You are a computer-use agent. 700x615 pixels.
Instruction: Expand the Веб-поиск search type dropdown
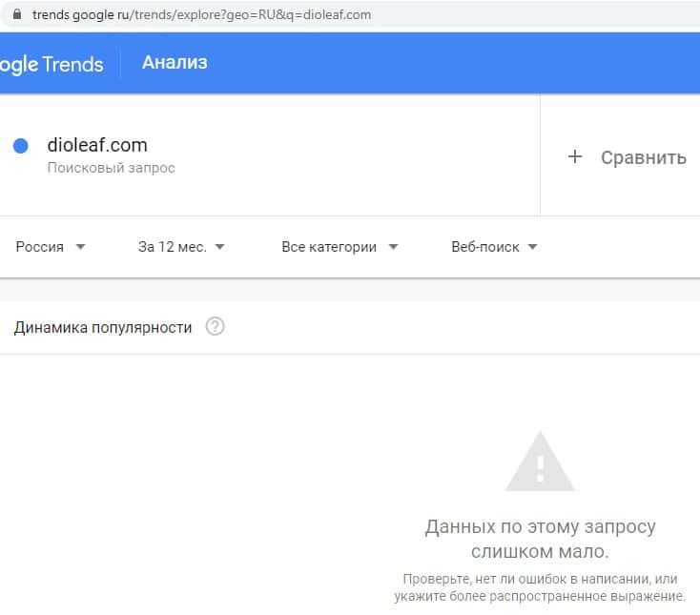pyautogui.click(x=494, y=246)
